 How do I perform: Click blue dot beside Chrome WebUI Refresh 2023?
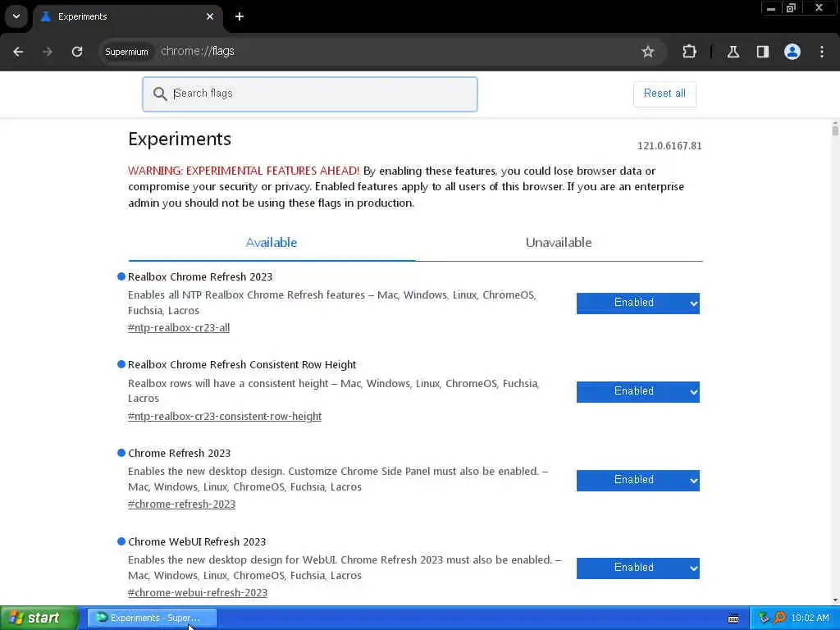(x=121, y=541)
